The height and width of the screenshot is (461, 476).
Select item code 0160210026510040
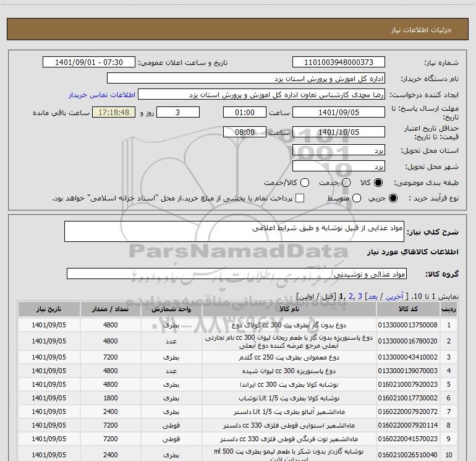coord(408,455)
